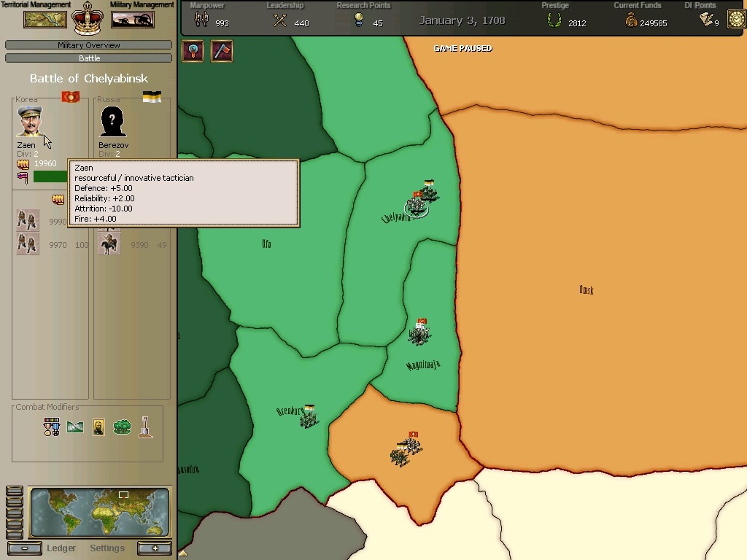Viewport: 747px width, 560px height.
Task: Click the shovel dig-in modifier icon
Action: click(x=146, y=427)
